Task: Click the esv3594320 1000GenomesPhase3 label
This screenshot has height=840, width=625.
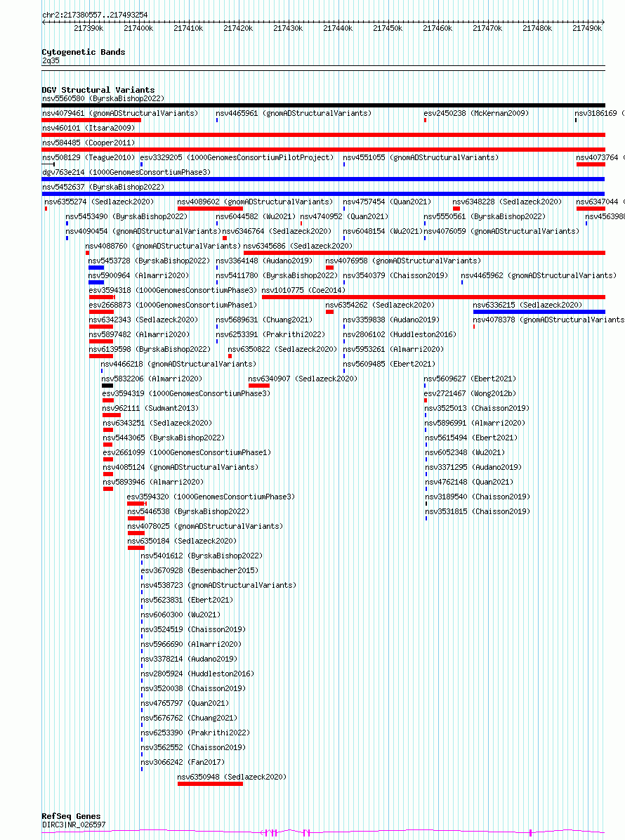Action: point(211,497)
